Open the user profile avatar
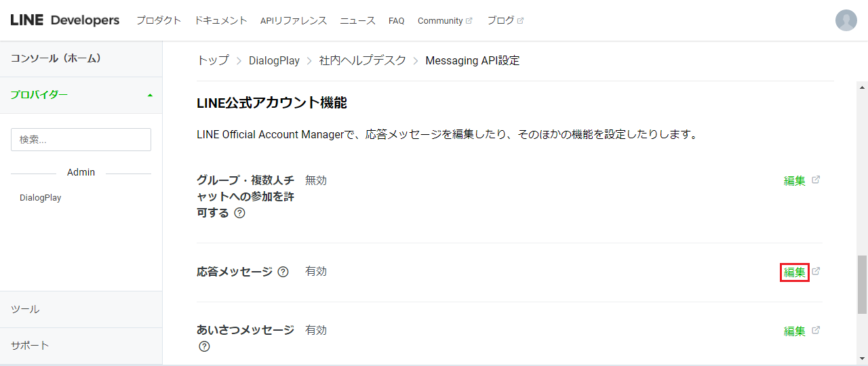 tap(846, 20)
